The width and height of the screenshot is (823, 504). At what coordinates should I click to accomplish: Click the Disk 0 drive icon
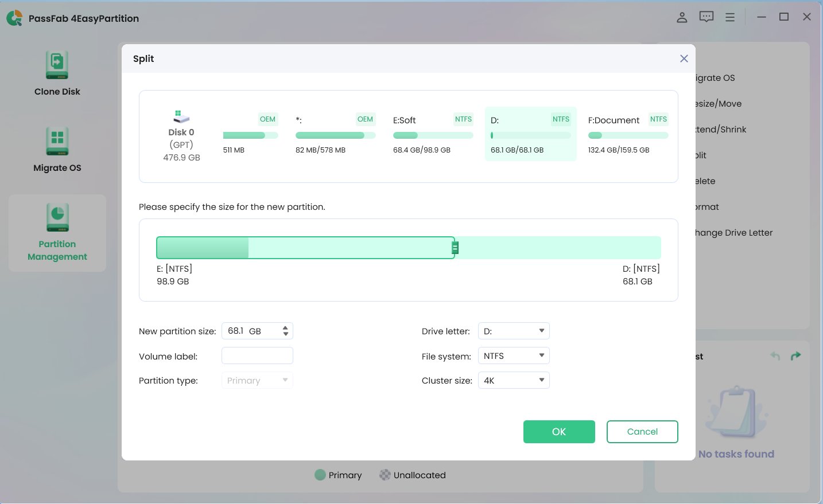181,116
